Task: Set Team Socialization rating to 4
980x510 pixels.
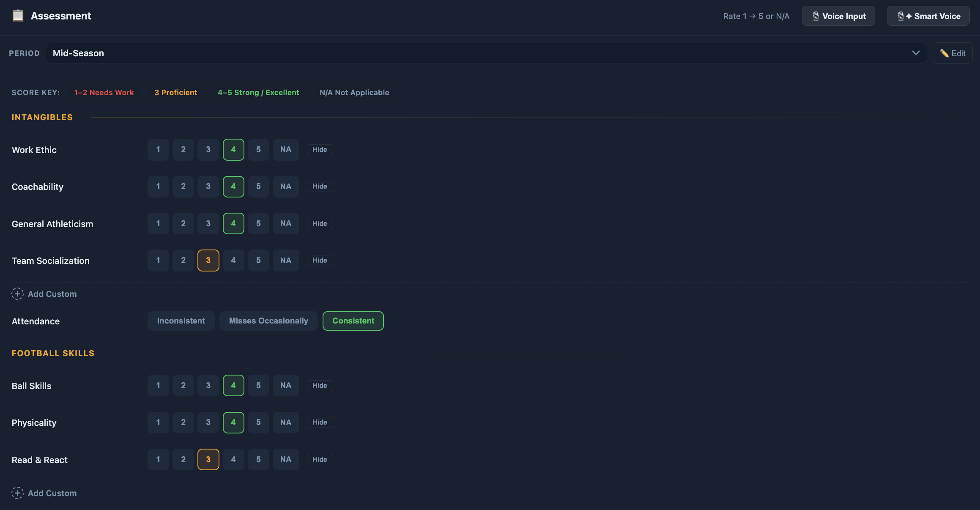Action: click(x=233, y=260)
